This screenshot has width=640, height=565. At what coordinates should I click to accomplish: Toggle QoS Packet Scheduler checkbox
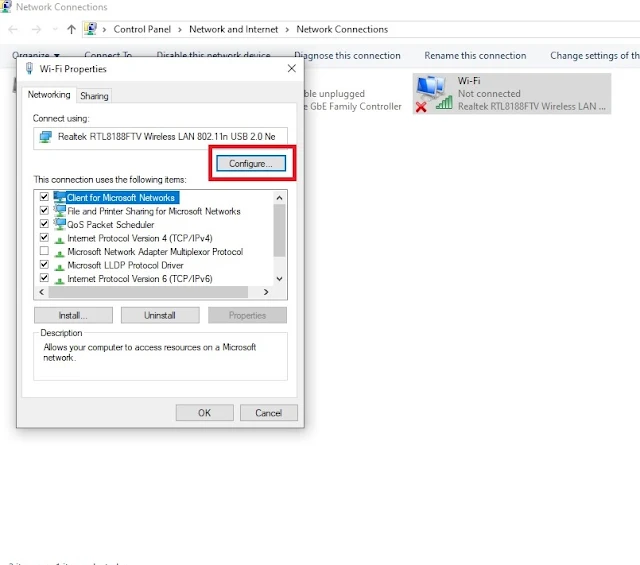point(44,224)
